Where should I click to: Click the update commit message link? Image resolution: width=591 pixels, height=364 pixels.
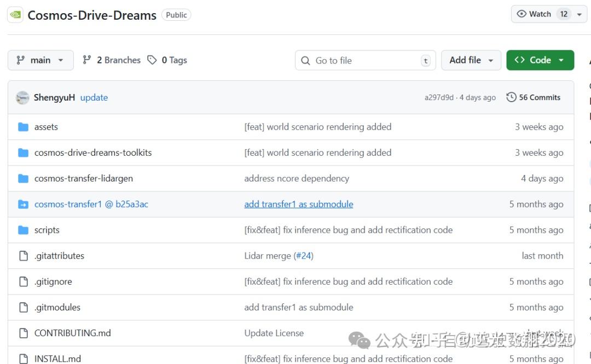coord(94,97)
